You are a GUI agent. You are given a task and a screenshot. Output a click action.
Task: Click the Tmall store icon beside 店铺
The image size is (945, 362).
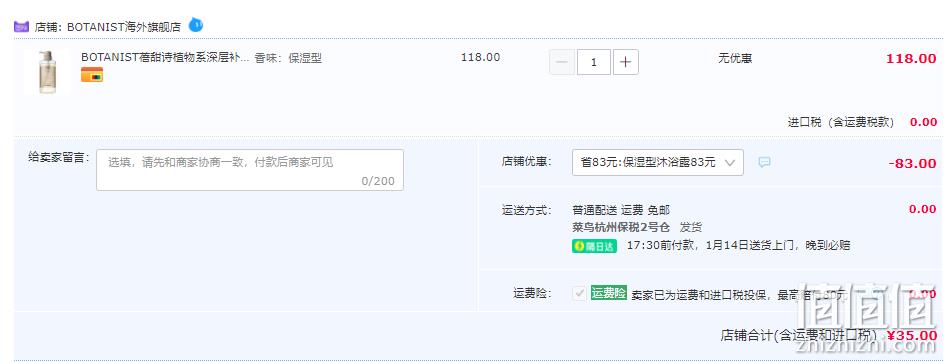[21, 27]
